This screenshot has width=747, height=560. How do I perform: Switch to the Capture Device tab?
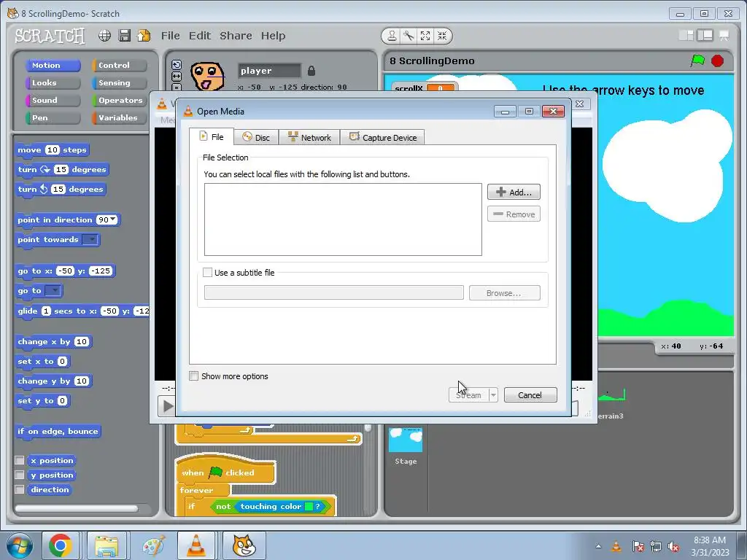coord(382,138)
